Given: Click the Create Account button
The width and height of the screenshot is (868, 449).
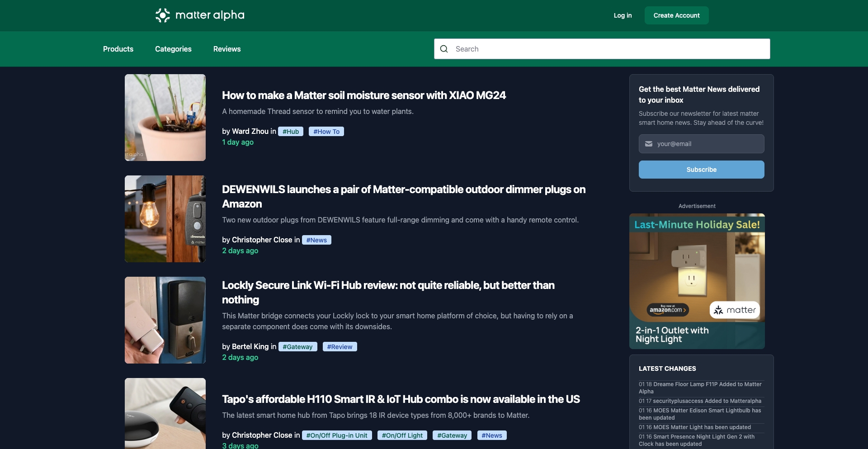Looking at the screenshot, I should click(676, 15).
